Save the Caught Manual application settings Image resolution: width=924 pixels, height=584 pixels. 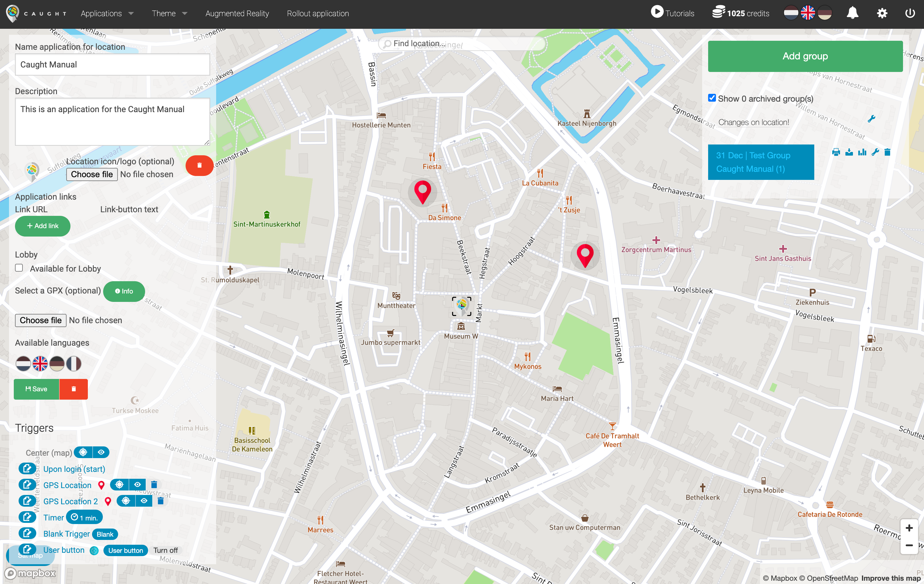click(x=36, y=389)
